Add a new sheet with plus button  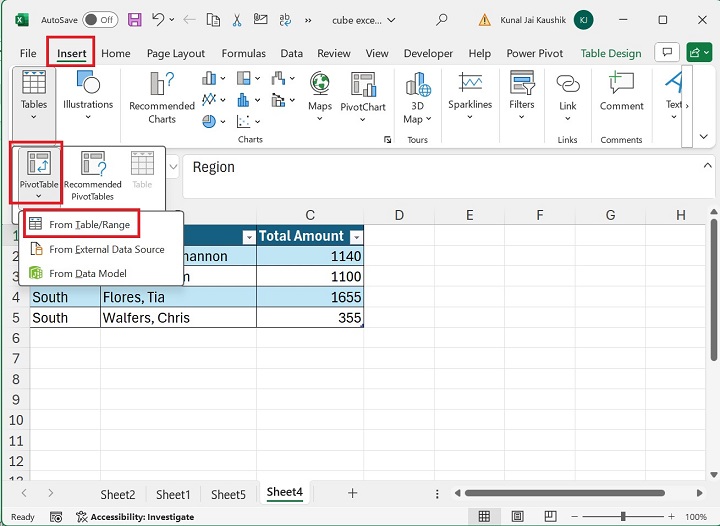coord(352,493)
